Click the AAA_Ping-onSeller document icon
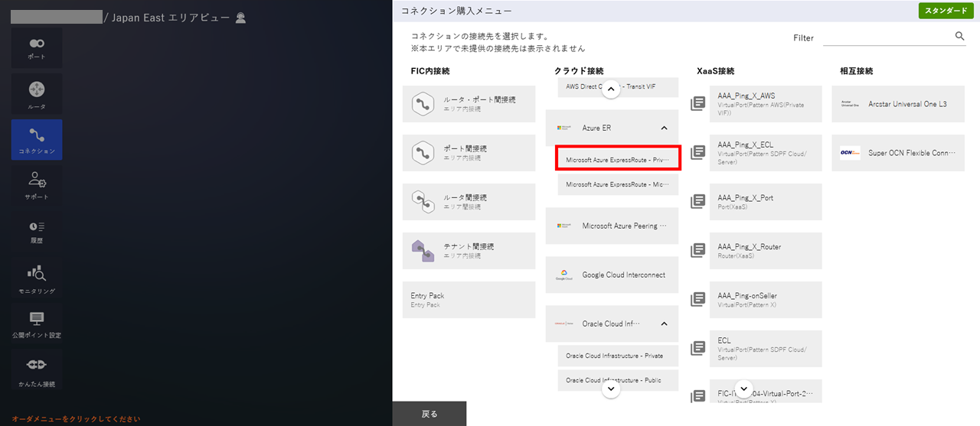Screen dimensions: 980x426 coord(697,299)
